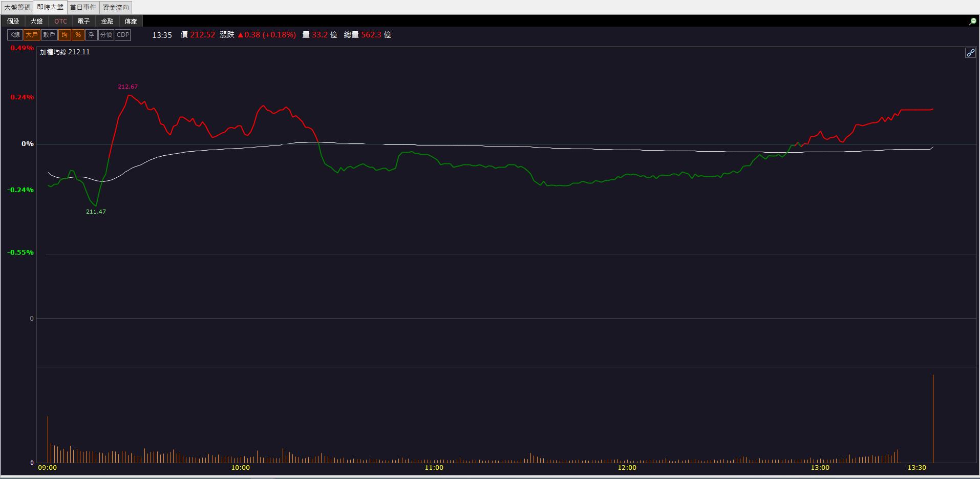Screen dimensions: 980x479
Task: Toggle the 均 average line button
Action: (x=65, y=35)
